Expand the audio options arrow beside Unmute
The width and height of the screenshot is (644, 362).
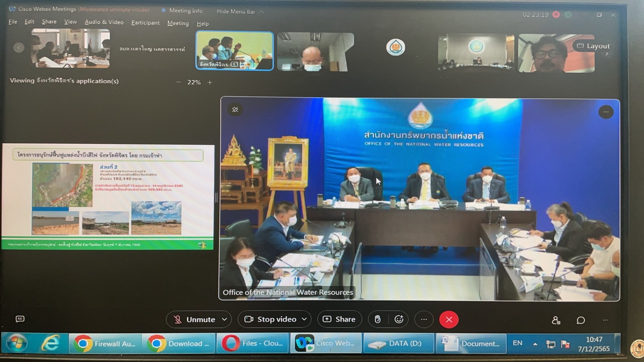[225, 319]
